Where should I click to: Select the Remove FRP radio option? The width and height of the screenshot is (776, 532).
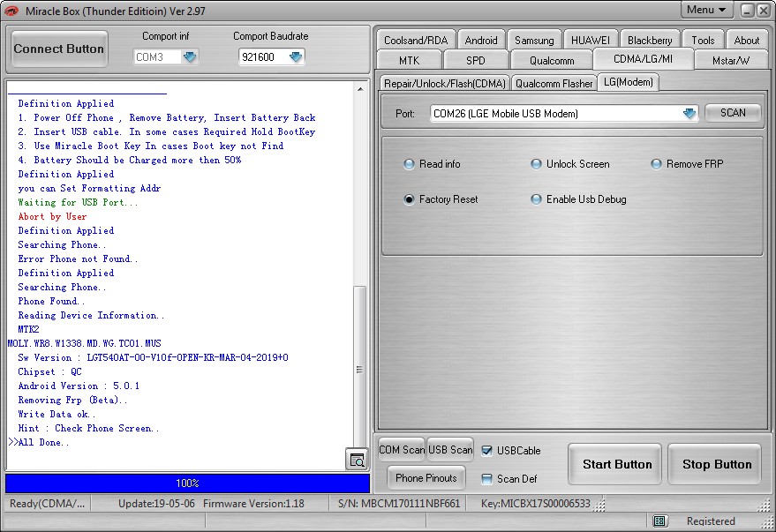point(687,164)
